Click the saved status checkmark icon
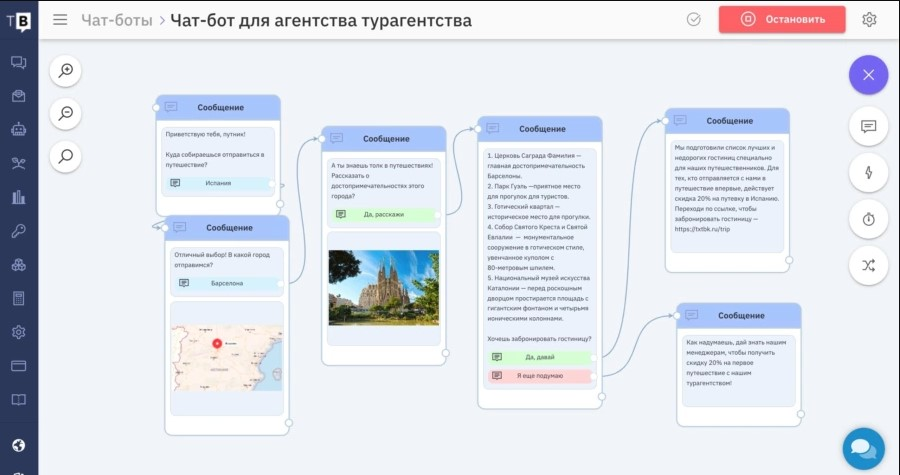The height and width of the screenshot is (475, 900). tap(694, 19)
